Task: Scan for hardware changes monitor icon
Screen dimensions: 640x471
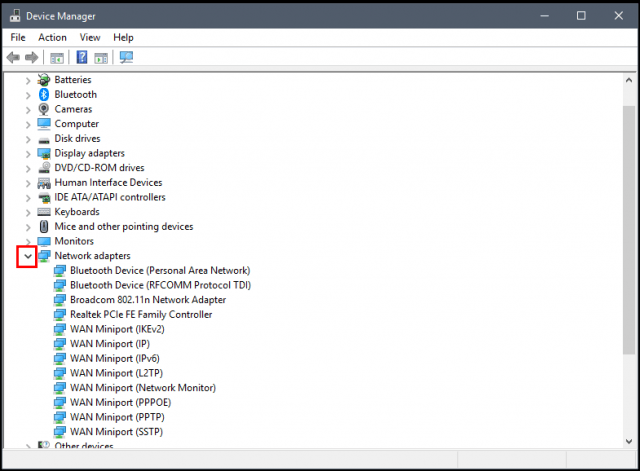Action: 127,57
